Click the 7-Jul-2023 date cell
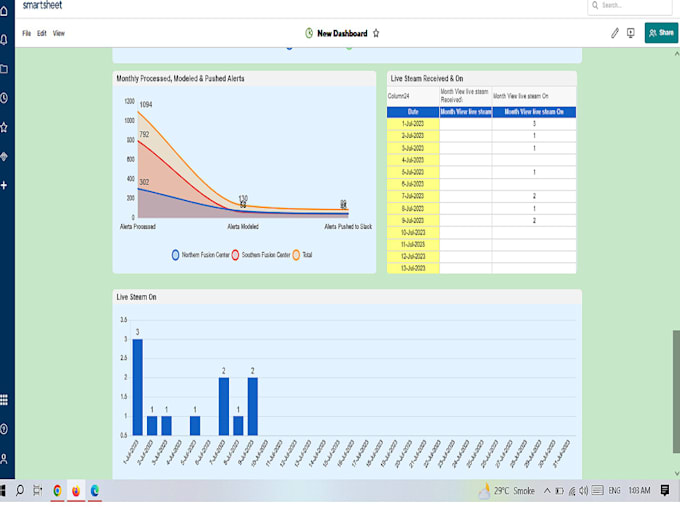The width and height of the screenshot is (680, 510). click(413, 196)
